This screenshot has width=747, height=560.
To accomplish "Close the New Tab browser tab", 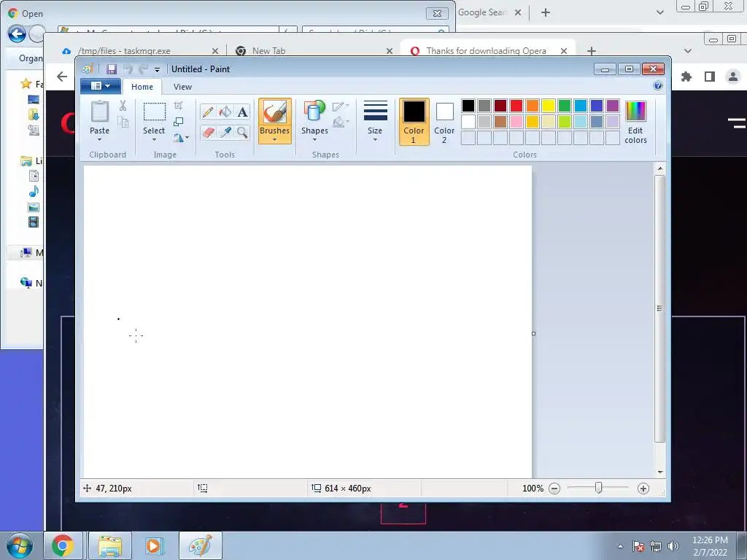I will [390, 50].
